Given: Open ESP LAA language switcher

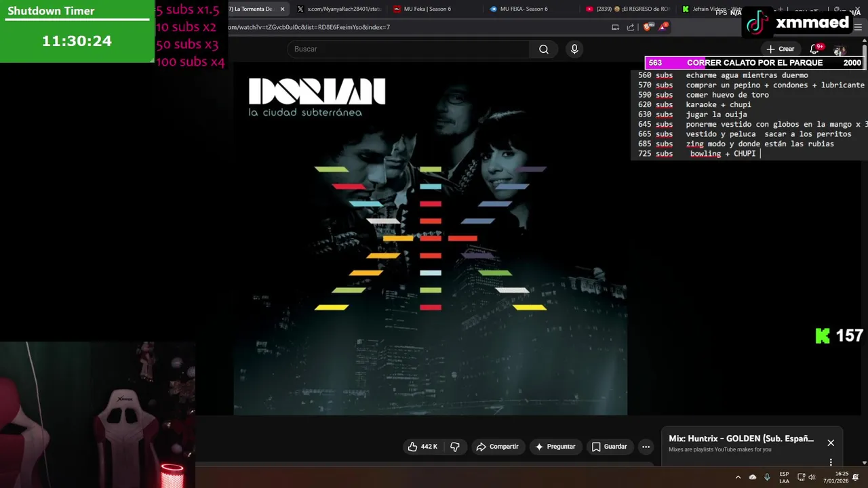Looking at the screenshot, I should pos(785,477).
